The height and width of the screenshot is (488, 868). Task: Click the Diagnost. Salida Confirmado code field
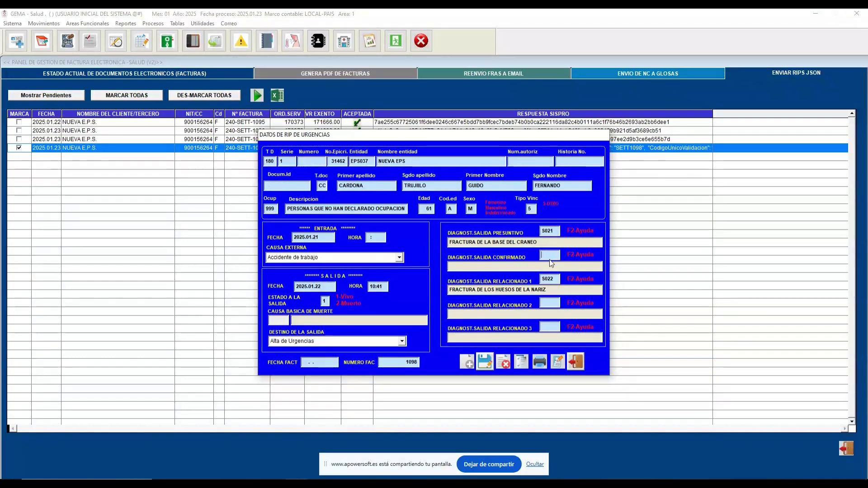[x=550, y=255]
